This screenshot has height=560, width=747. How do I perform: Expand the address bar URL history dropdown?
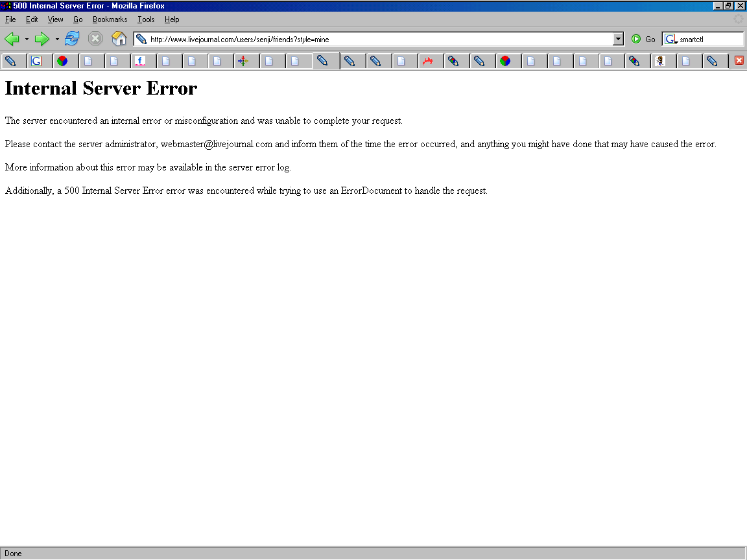point(618,40)
